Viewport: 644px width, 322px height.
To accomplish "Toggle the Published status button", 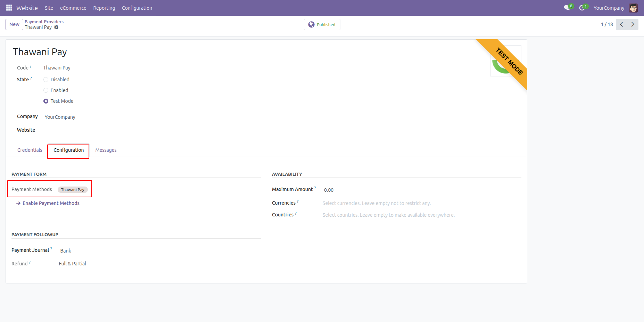I will click(322, 25).
